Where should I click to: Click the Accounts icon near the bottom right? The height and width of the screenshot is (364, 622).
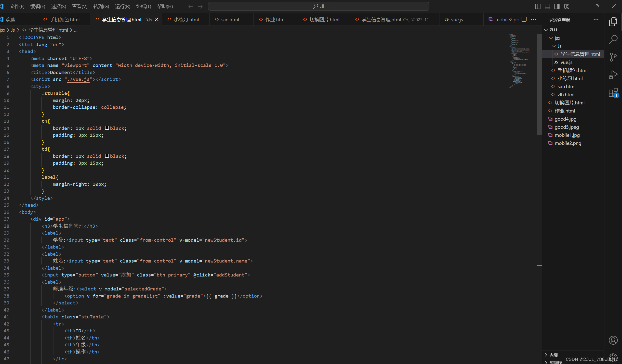tap(613, 340)
